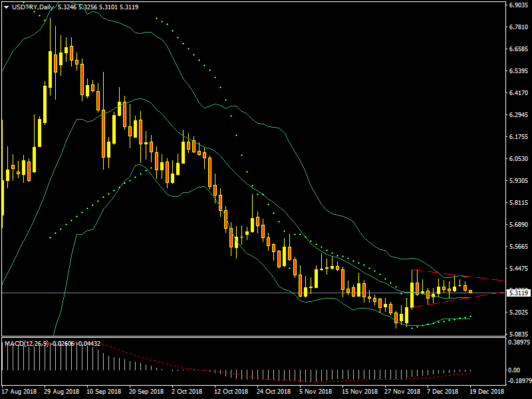Click the 0.38975 MACD scale value
Viewport: 532px width, 399px height.
[518, 342]
